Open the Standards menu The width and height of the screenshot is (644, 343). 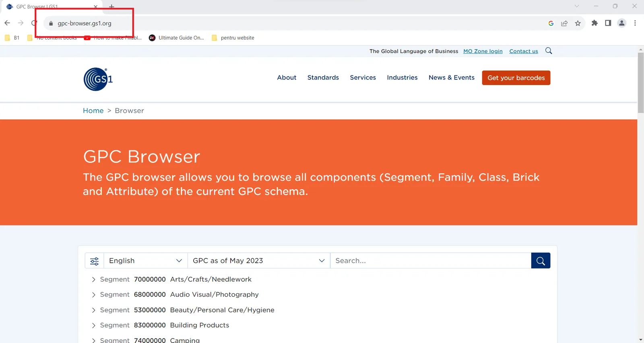(323, 78)
